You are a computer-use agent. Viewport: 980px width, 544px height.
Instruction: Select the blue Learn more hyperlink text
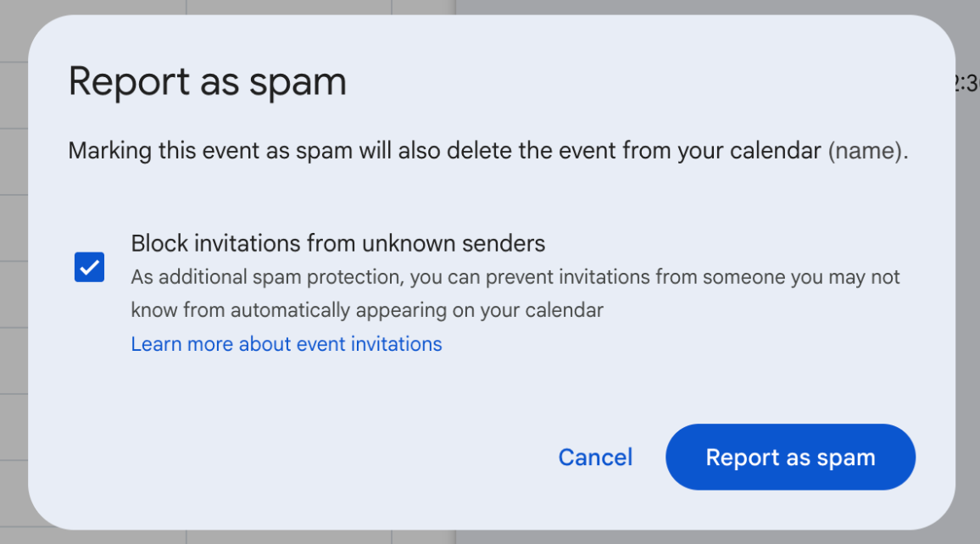[287, 344]
